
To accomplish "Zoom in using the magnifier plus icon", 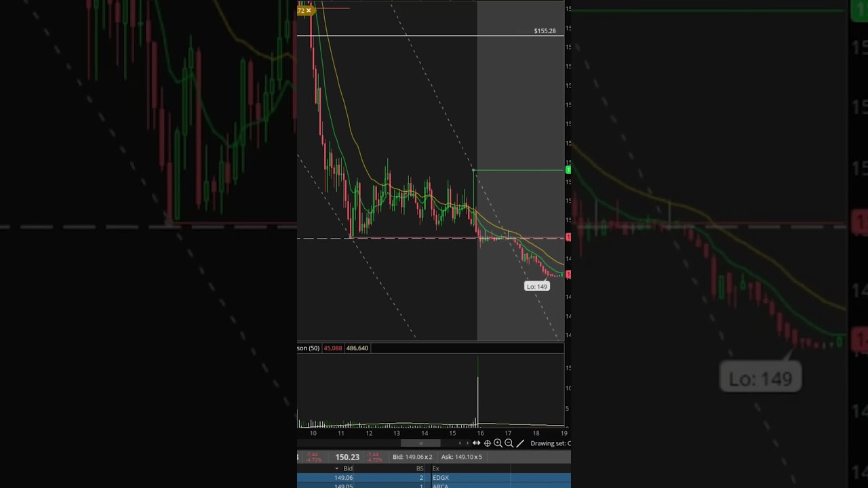I will [x=498, y=443].
